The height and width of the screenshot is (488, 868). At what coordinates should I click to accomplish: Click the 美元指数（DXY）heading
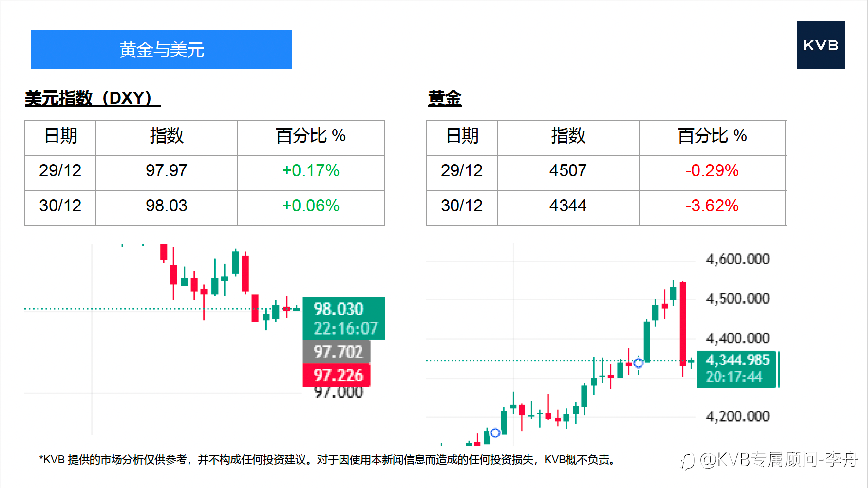92,98
